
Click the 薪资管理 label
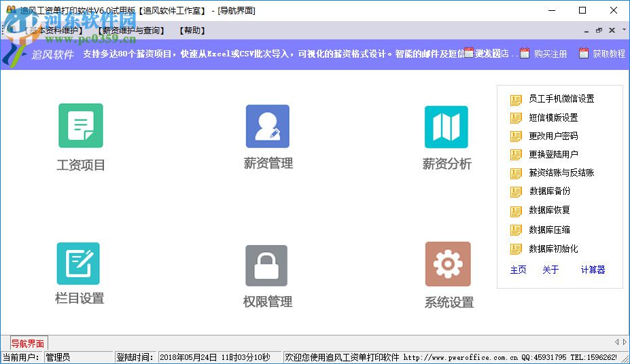pos(268,164)
